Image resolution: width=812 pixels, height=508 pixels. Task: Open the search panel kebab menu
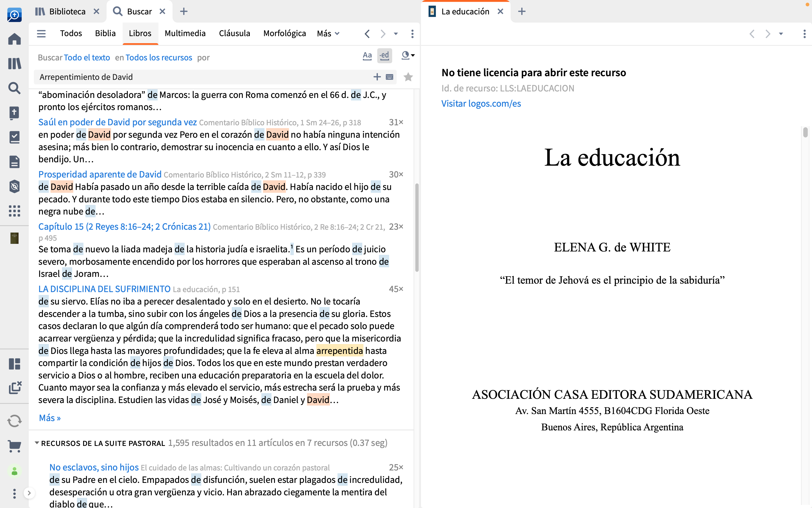tap(412, 34)
